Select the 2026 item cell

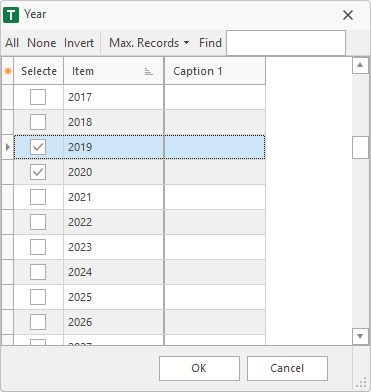(x=113, y=322)
